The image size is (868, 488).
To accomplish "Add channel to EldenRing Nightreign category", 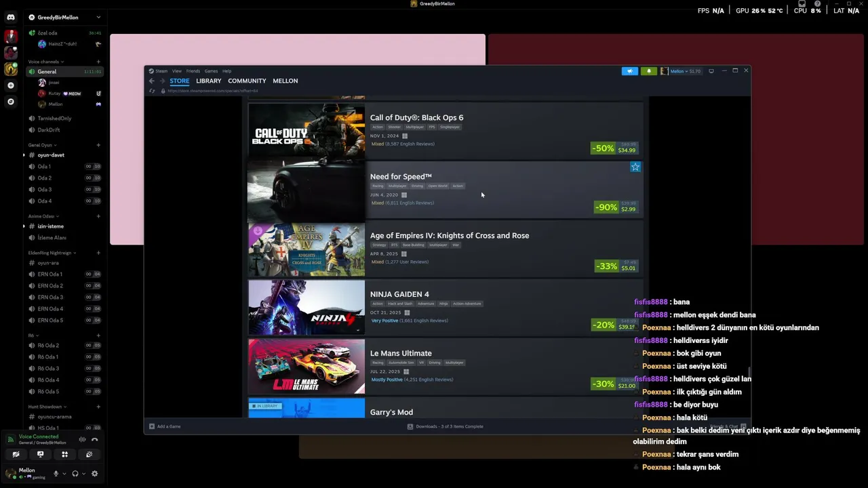I will [98, 253].
